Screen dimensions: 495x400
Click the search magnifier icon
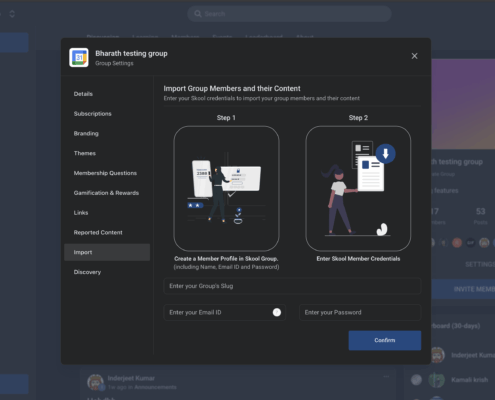pos(198,14)
